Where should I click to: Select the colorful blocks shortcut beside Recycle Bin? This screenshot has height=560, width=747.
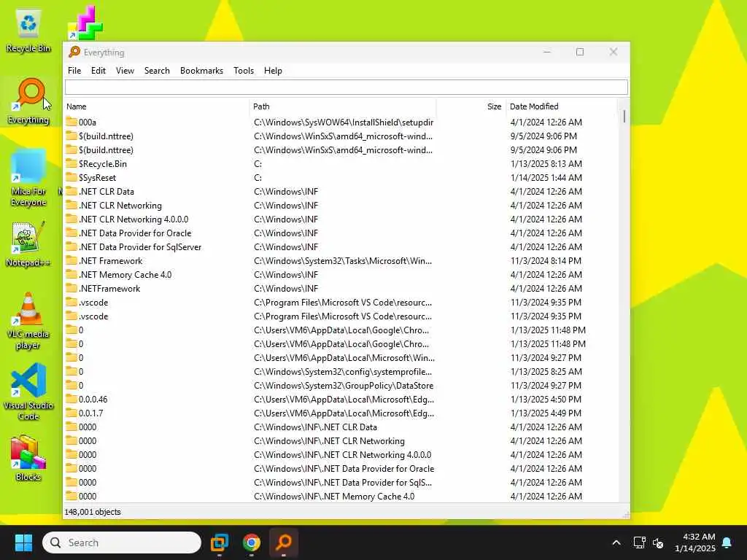[85, 23]
